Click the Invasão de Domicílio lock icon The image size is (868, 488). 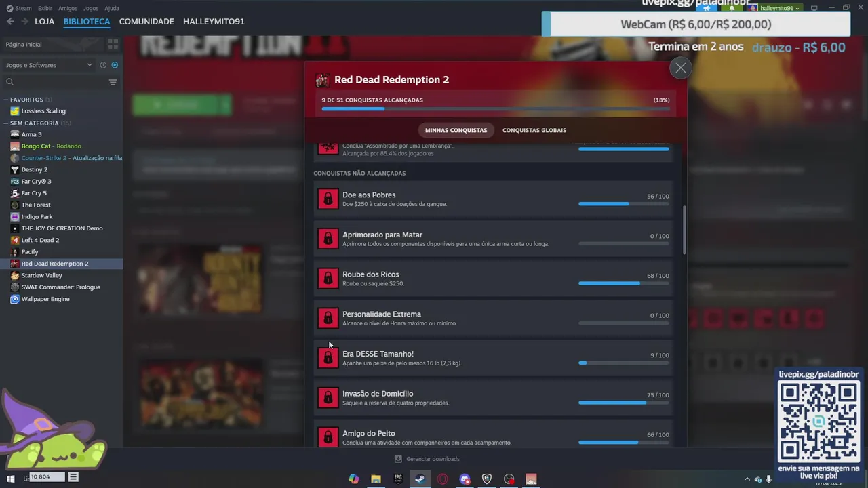(x=328, y=397)
